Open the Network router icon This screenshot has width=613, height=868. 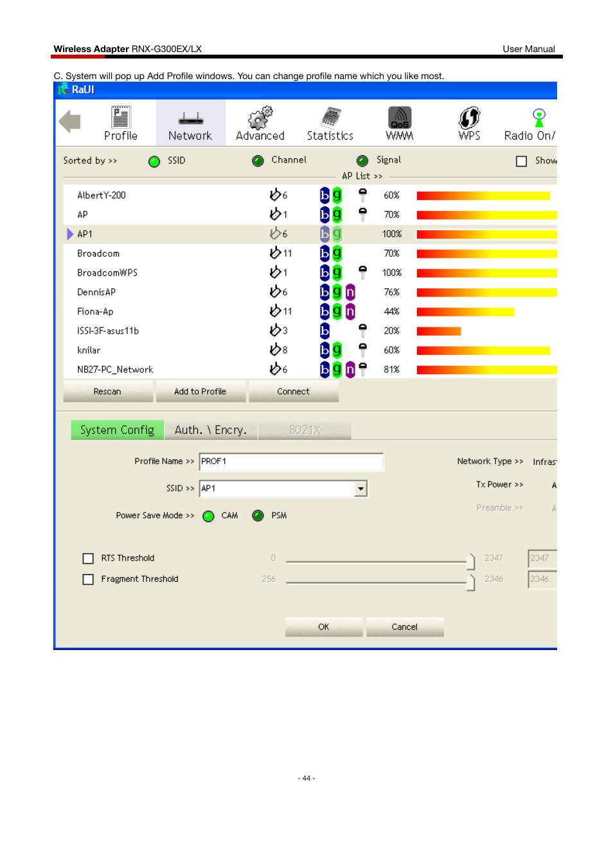191,118
